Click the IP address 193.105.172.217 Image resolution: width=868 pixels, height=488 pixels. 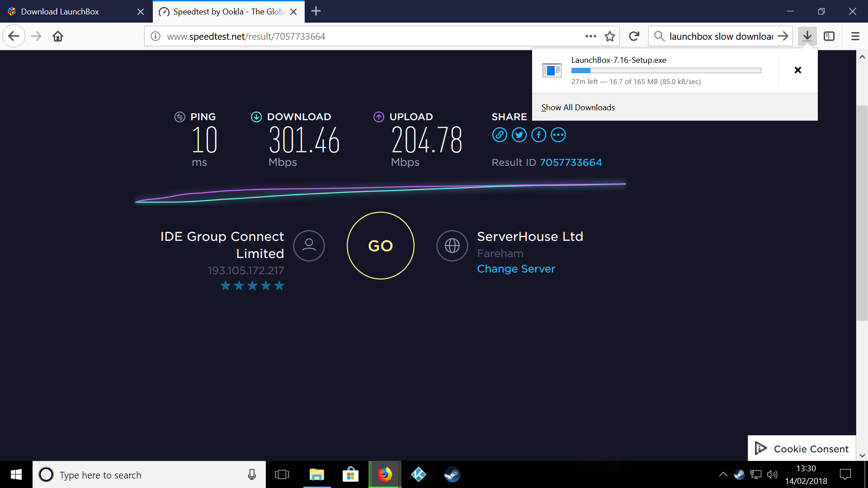pos(246,270)
